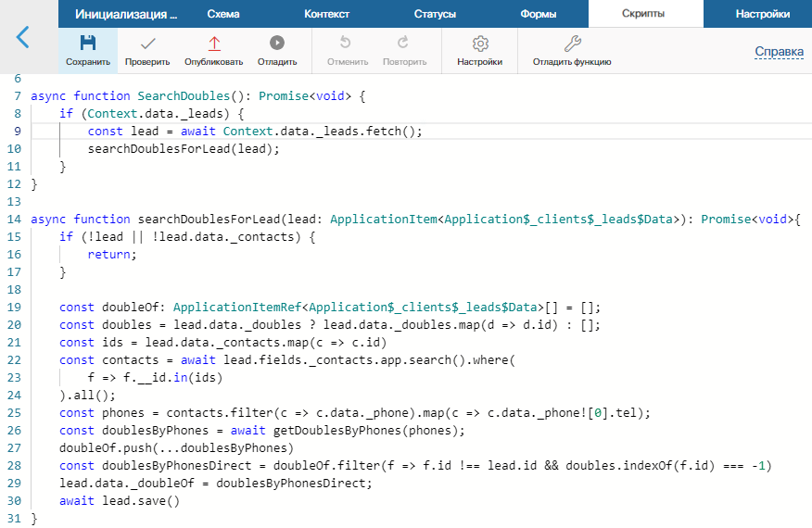This screenshot has height=528, width=812.
Task: Go to the Формы tab
Action: (538, 14)
